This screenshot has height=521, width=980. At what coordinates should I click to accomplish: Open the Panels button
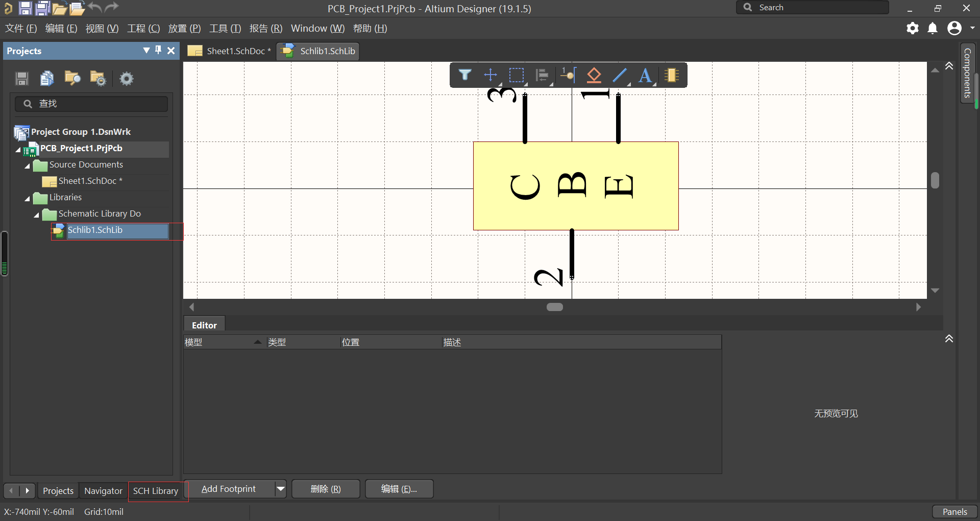tap(954, 512)
